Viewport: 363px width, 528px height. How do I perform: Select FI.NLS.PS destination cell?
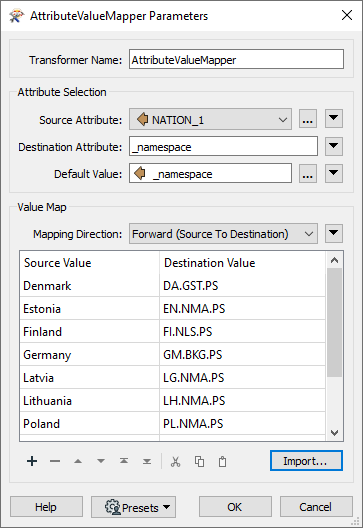coord(242,332)
